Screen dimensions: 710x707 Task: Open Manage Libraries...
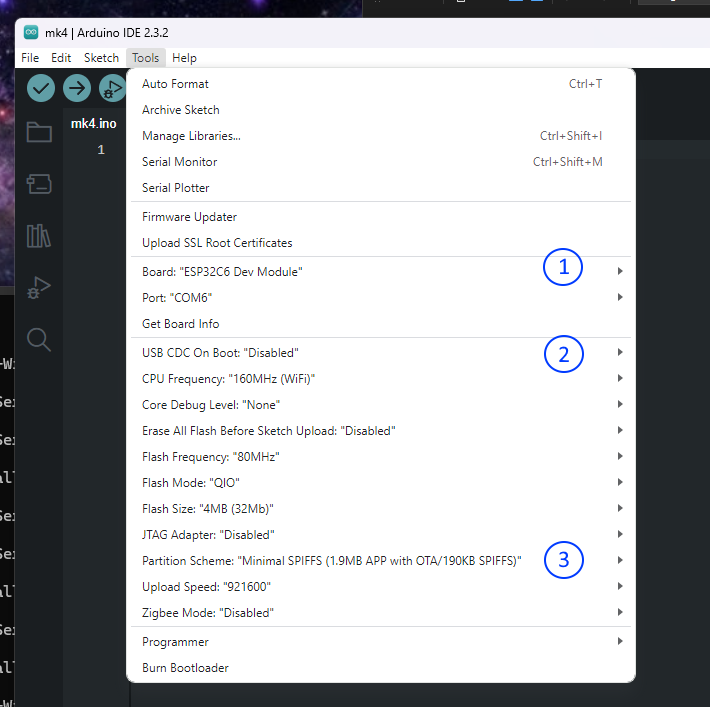(380, 136)
